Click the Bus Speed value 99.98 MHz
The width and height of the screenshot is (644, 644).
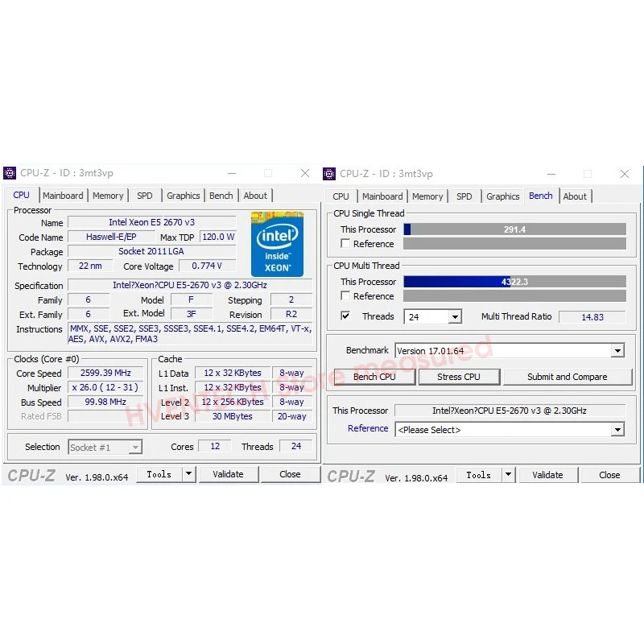pos(105,402)
